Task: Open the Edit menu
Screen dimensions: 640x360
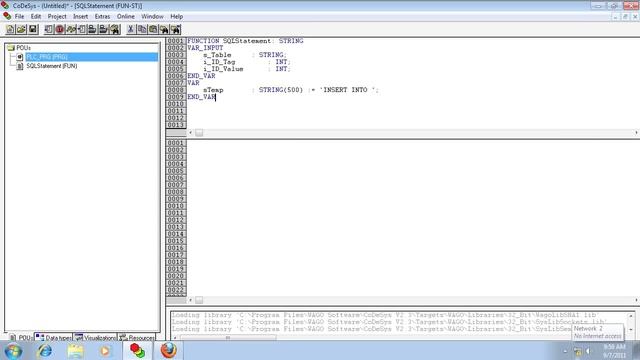Action: pyautogui.click(x=36, y=16)
